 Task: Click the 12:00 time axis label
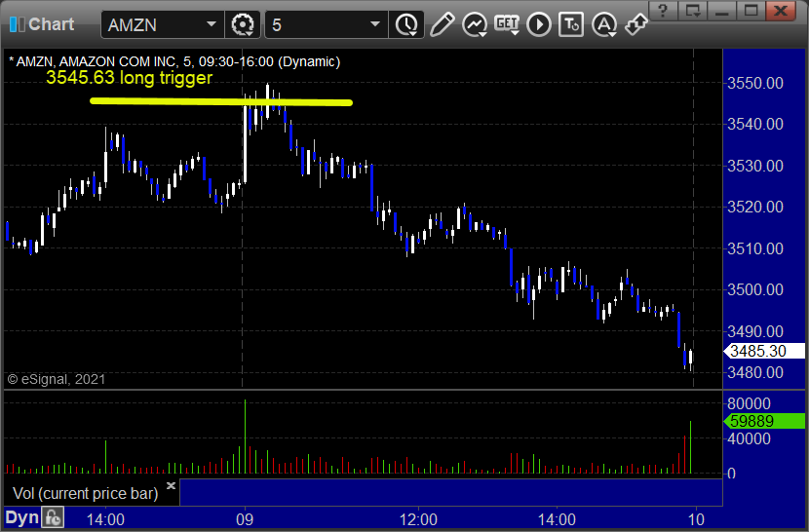[x=418, y=519]
